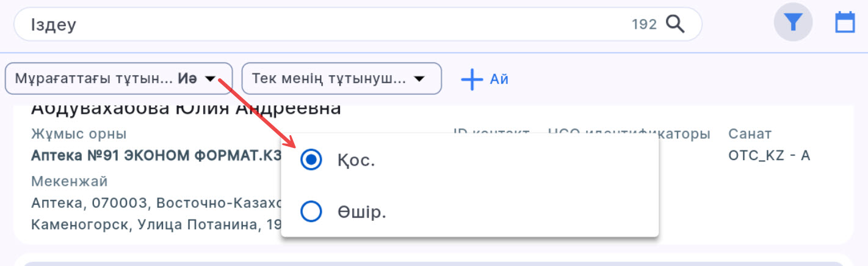Click the OTC_KZ - A category value
The width and height of the screenshot is (868, 266).
point(769,155)
